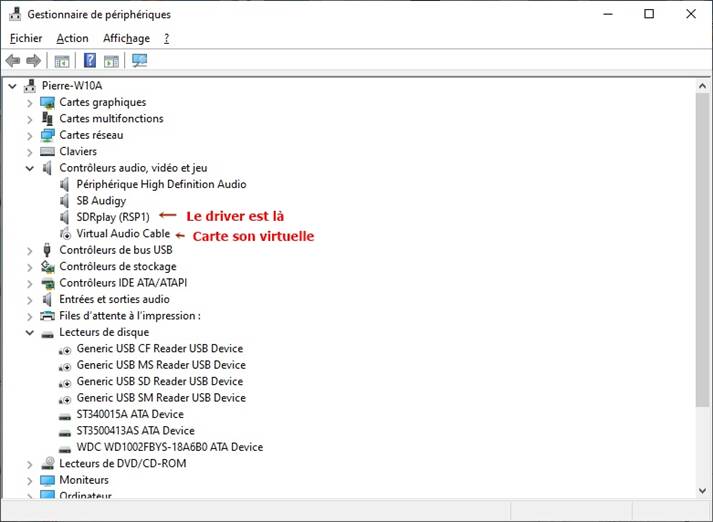Select ST3500413AS ATA Device
This screenshot has height=522, width=713.
(136, 430)
